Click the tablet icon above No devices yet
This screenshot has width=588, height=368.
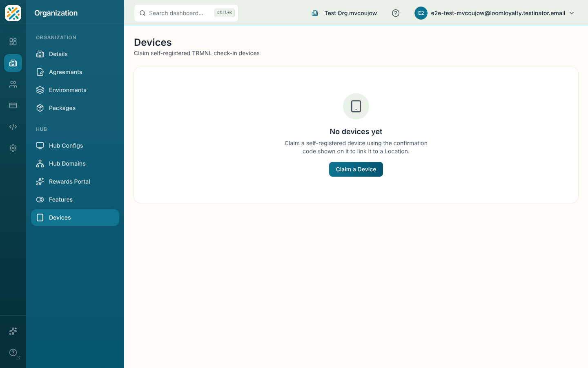[x=356, y=106]
